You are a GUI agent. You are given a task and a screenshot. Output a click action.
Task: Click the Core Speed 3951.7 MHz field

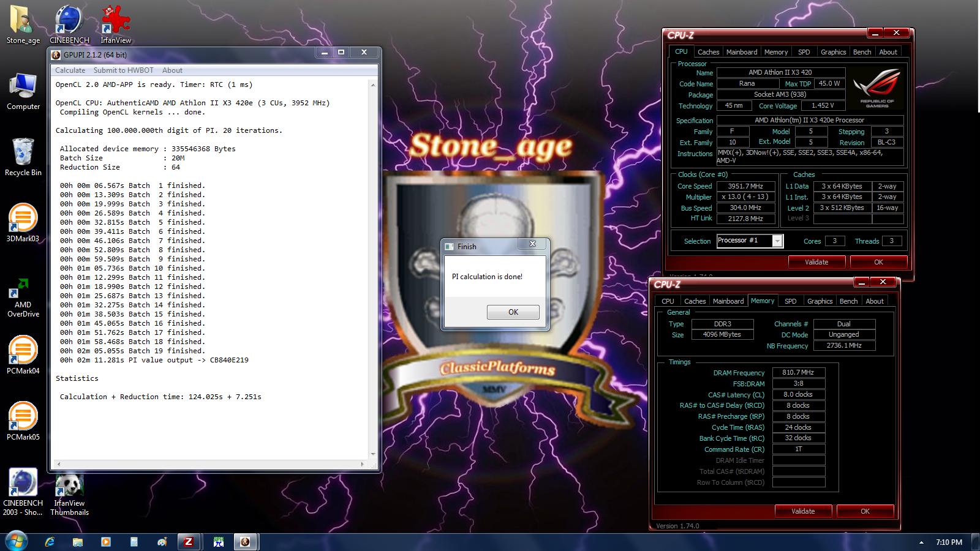pyautogui.click(x=747, y=186)
